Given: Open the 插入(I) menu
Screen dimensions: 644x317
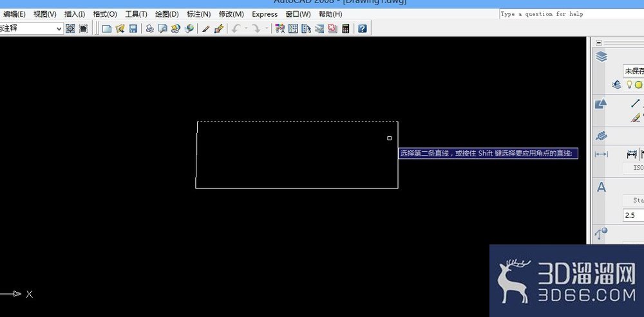Looking at the screenshot, I should click(75, 14).
